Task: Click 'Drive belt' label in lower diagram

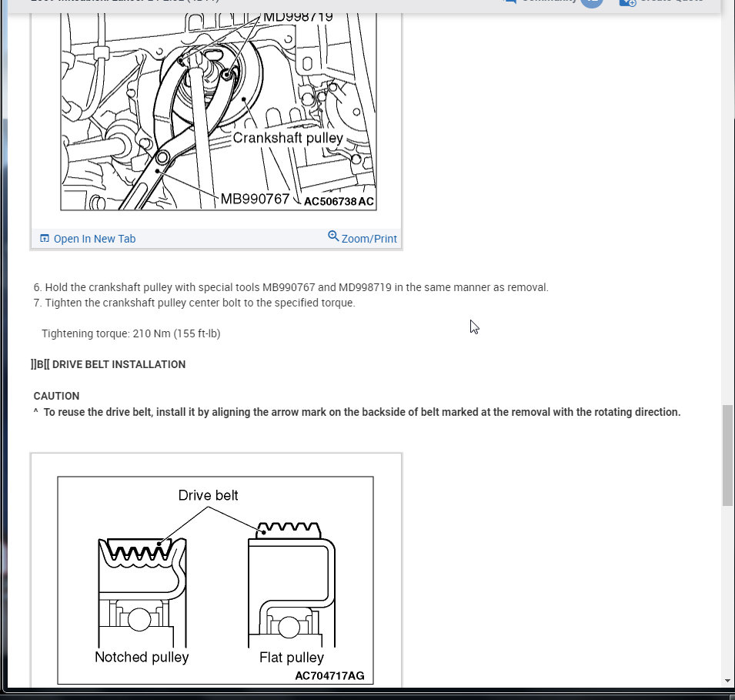Action: [x=208, y=495]
